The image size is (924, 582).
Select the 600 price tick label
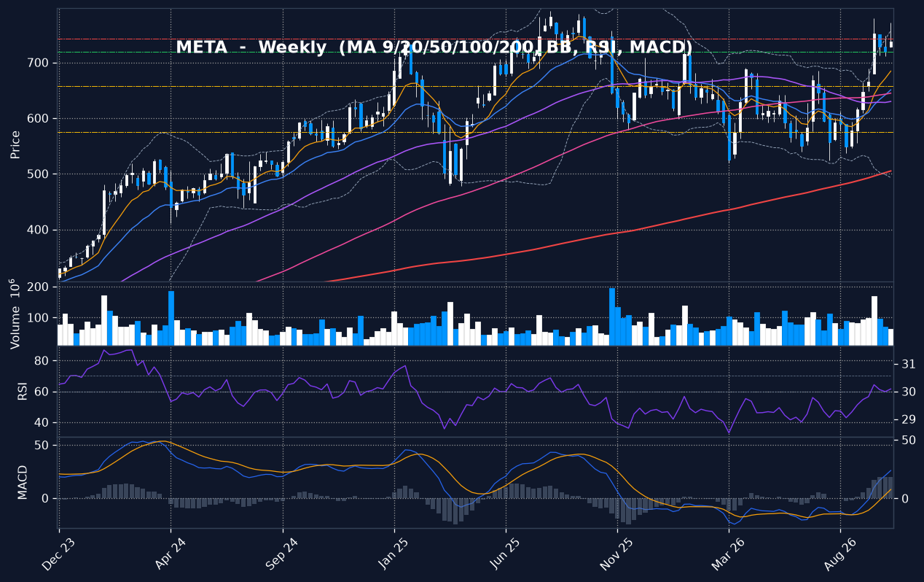[39, 119]
